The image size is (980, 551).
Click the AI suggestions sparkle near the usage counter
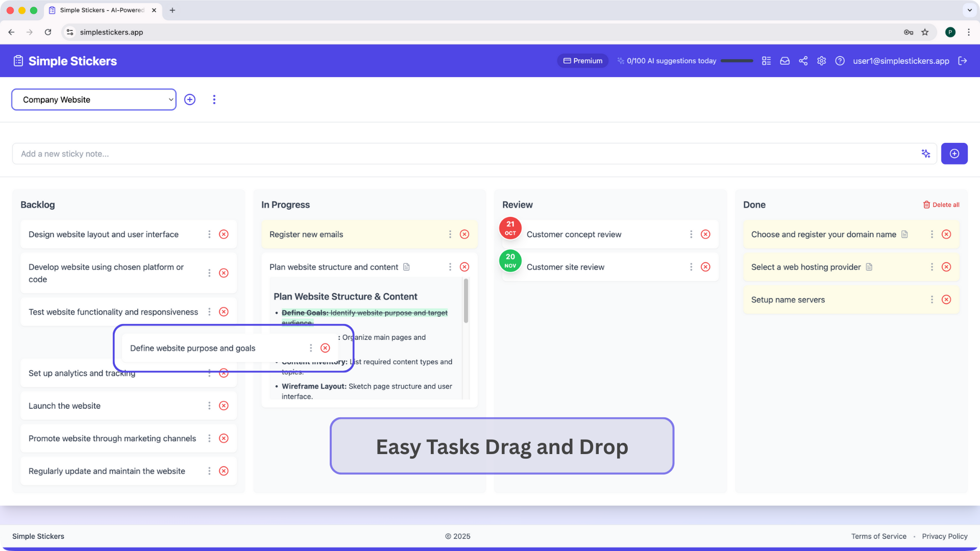pyautogui.click(x=621, y=60)
